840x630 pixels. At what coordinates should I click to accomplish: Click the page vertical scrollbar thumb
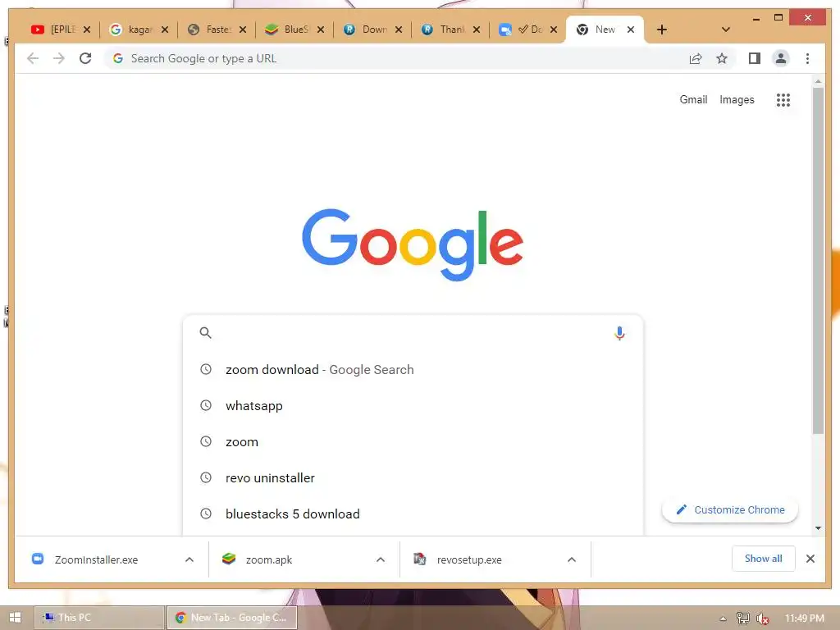(x=818, y=260)
